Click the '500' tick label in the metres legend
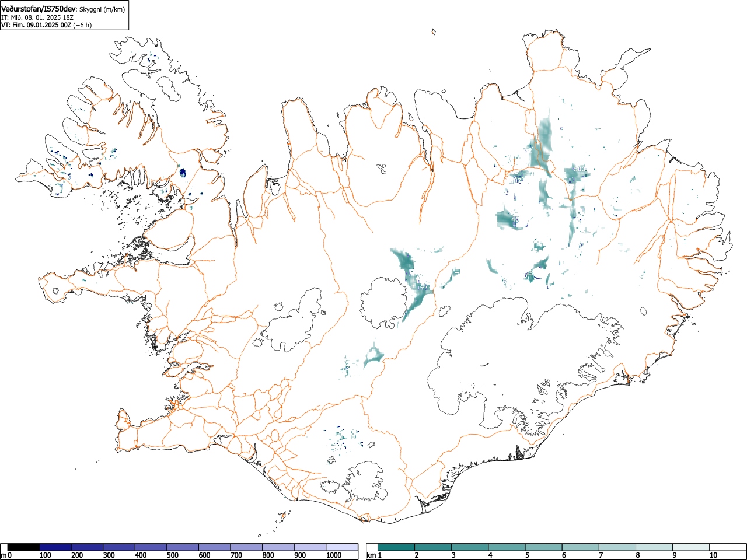Image resolution: width=747 pixels, height=560 pixels. (172, 555)
